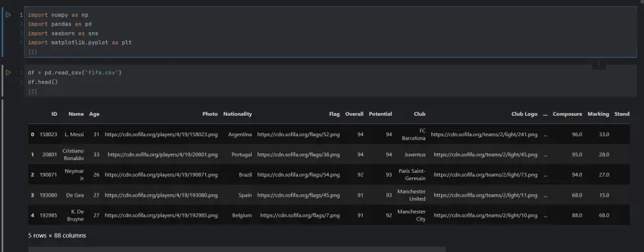Click the Belgium nationality cell
This screenshot has width=644, height=252.
(x=242, y=215)
